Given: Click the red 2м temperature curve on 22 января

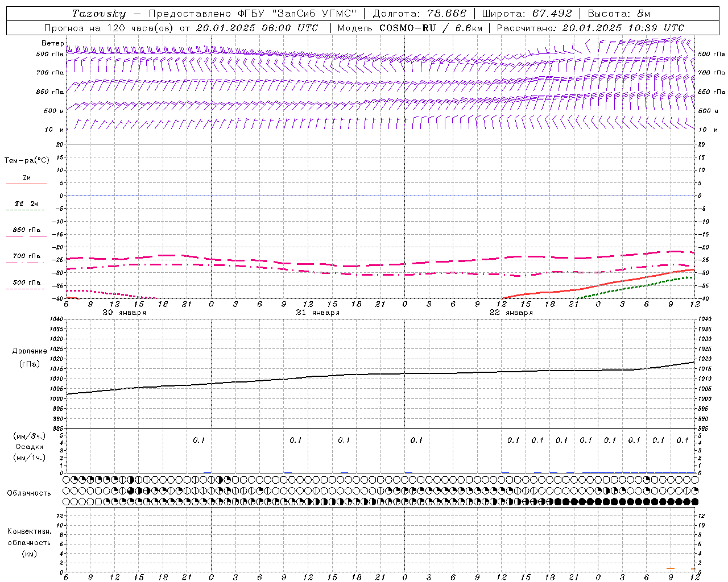Looking at the screenshot, I should pos(598,284).
